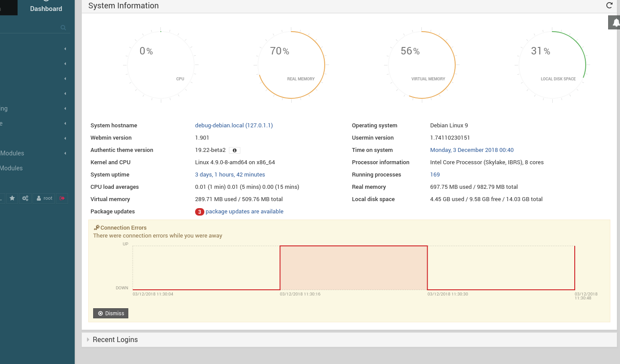Open the debug-debian.local (127.0.1.1) hostname link

(234, 126)
